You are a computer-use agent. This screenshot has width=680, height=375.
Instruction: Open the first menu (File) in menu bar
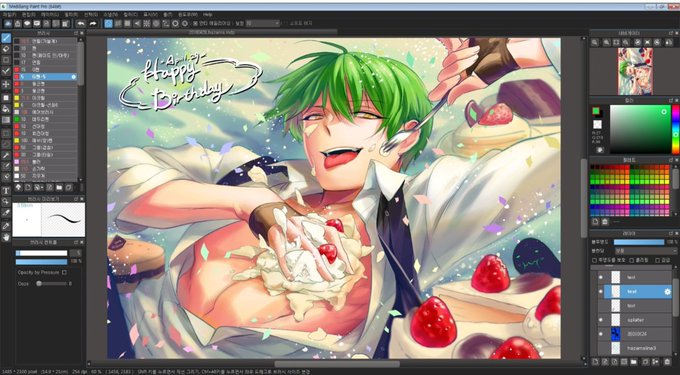point(9,14)
